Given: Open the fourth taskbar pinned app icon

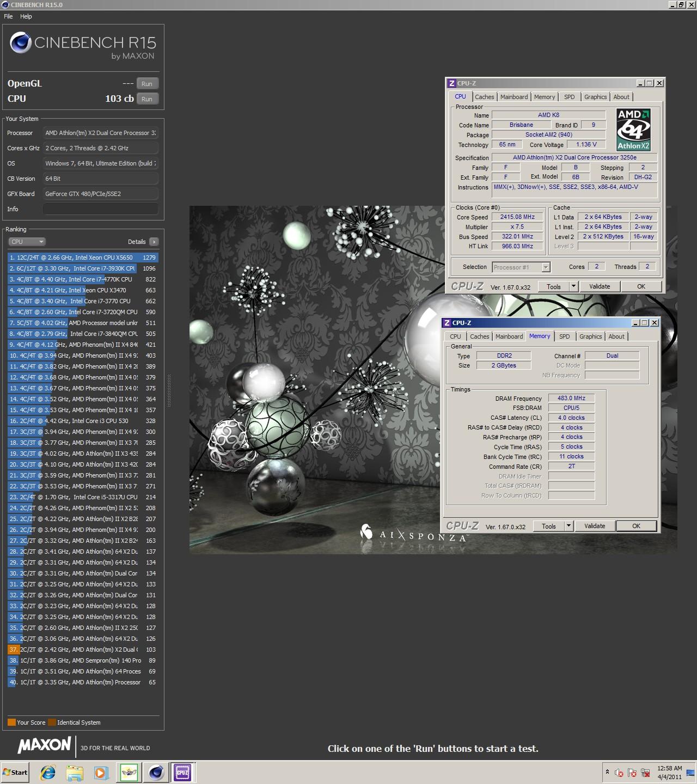Looking at the screenshot, I should [129, 773].
